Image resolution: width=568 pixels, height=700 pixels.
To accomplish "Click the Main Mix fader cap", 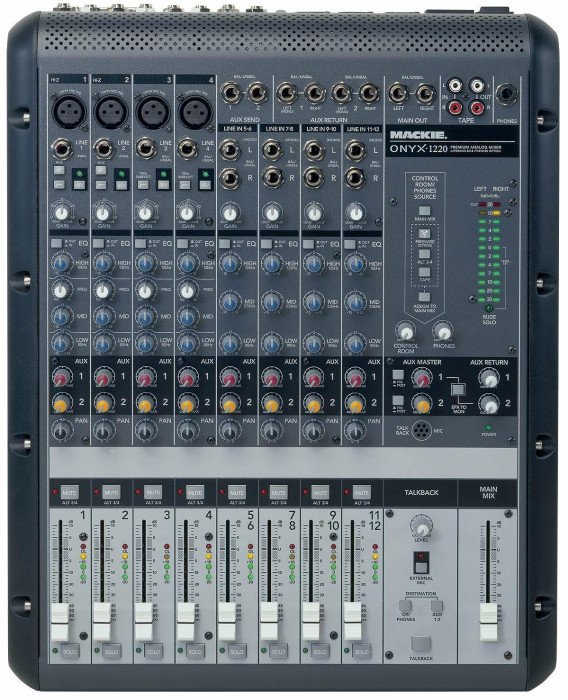I will (489, 623).
